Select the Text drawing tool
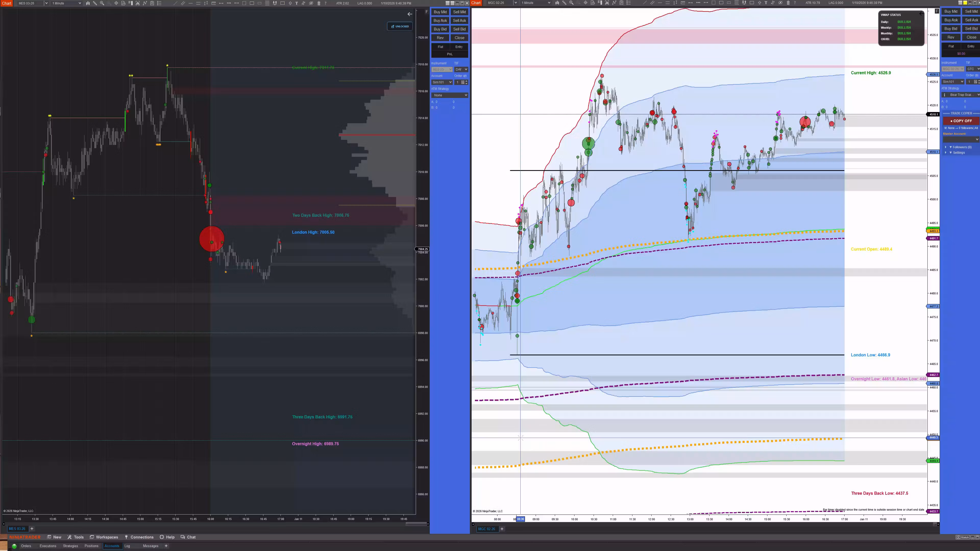This screenshot has width=980, height=551. [x=297, y=3]
